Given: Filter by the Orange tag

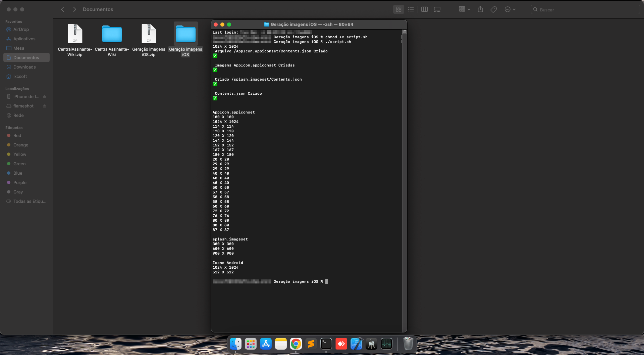Looking at the screenshot, I should coord(26,145).
